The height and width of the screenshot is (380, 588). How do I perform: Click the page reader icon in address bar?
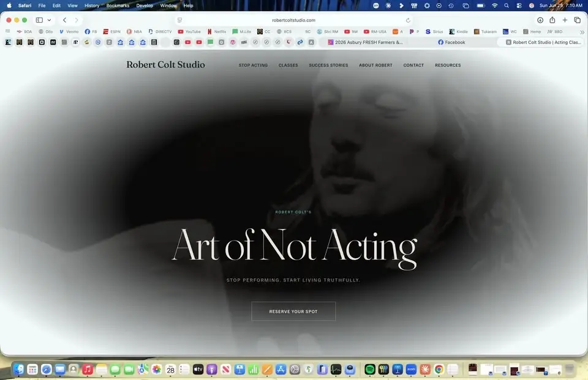(x=179, y=20)
